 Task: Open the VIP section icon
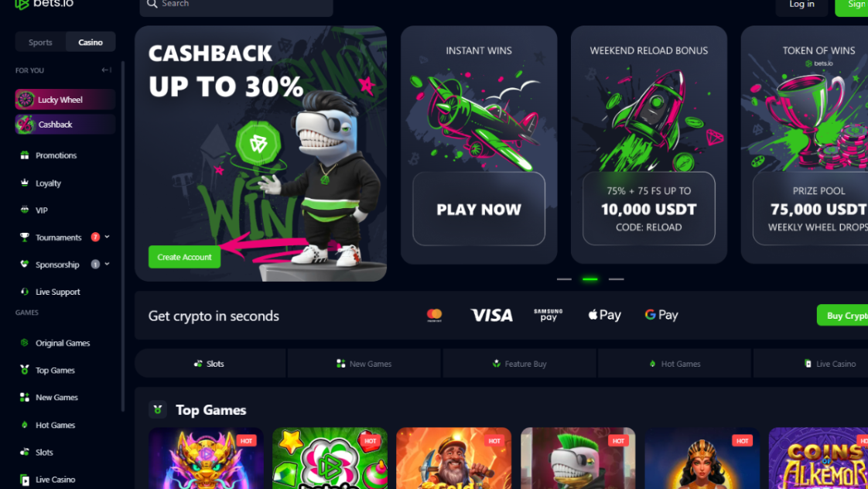(24, 210)
